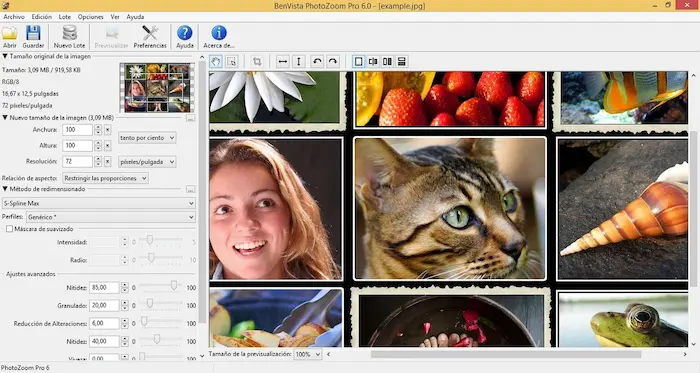700x373 pixels.
Task: Open options button beside Método de redimensionado
Action: point(190,190)
